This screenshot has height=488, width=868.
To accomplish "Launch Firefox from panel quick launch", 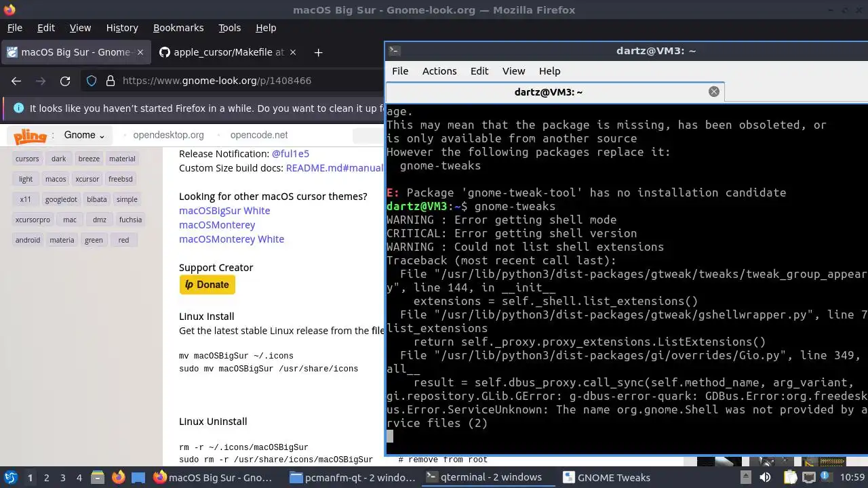I will [x=118, y=477].
